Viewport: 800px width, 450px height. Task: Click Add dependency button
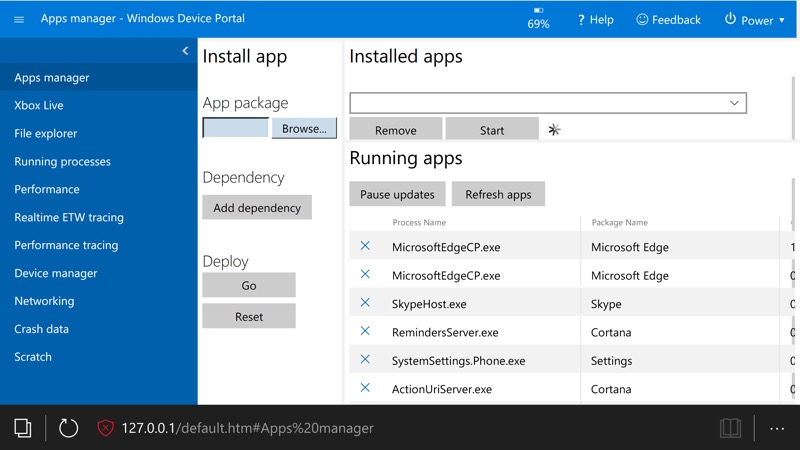pos(257,207)
